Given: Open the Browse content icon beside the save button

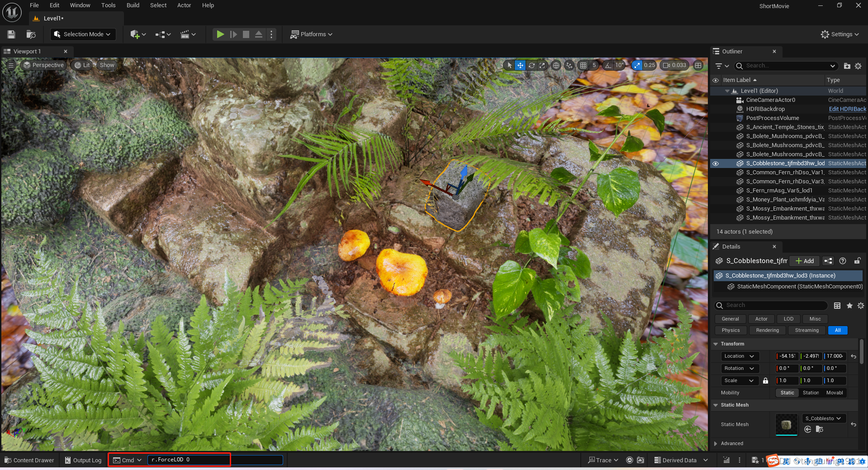Looking at the screenshot, I should coord(31,34).
